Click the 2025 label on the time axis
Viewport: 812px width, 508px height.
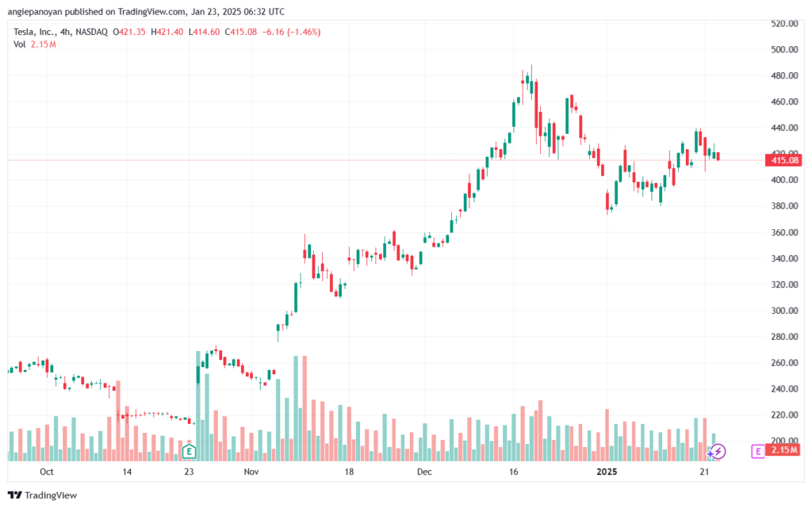(607, 472)
